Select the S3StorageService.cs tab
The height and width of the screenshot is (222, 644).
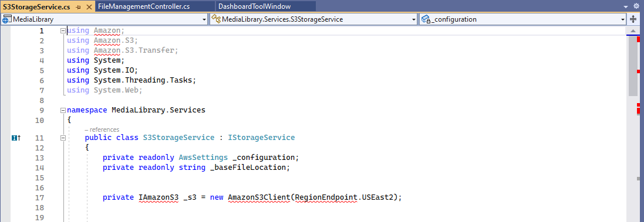pos(37,6)
